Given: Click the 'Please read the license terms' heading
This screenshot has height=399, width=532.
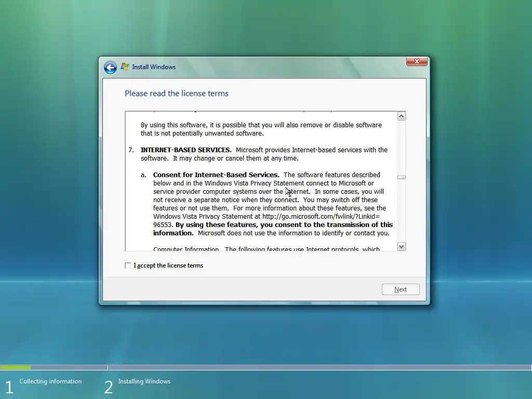Looking at the screenshot, I should click(177, 94).
